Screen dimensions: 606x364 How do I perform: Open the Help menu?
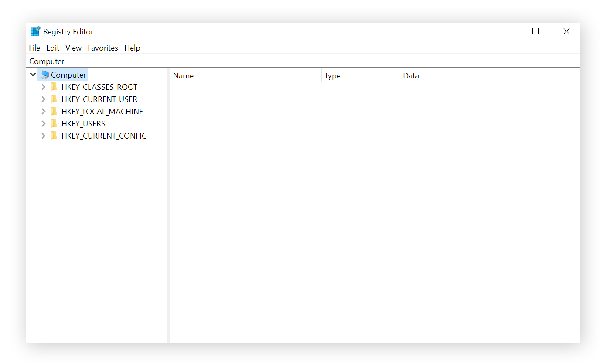click(x=132, y=48)
